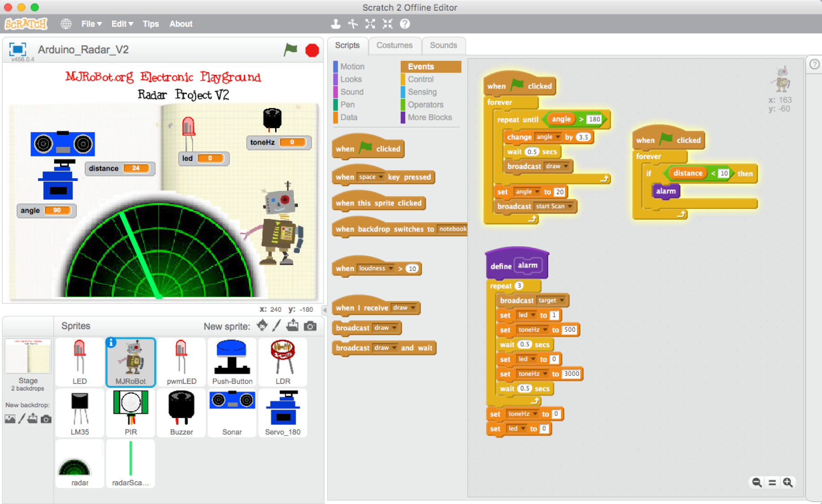Switch to the Costumes tab
The height and width of the screenshot is (504, 822).
coord(395,45)
